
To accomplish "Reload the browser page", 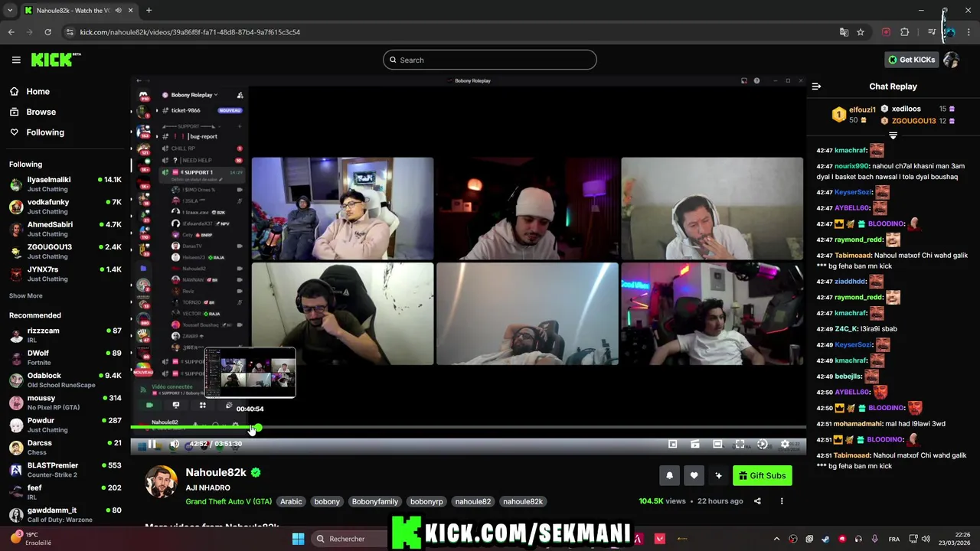I will pyautogui.click(x=47, y=32).
